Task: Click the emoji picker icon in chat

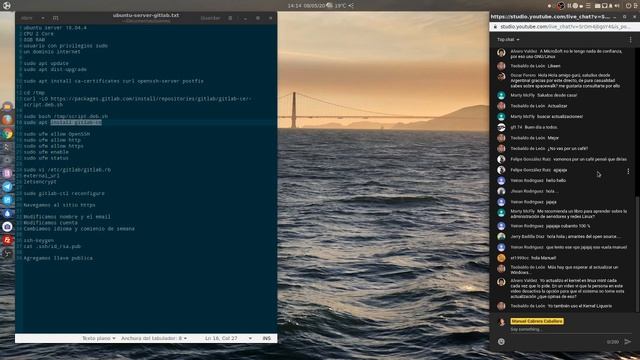Action: click(x=501, y=342)
